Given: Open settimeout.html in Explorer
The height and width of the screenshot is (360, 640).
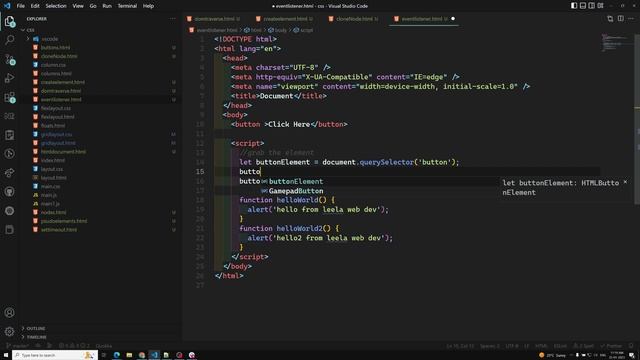Looking at the screenshot, I should (x=59, y=229).
